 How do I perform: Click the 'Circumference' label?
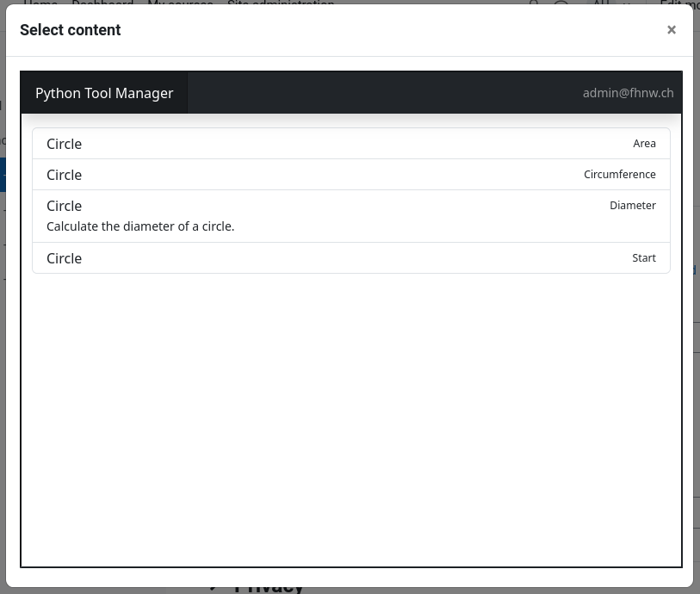pos(620,175)
